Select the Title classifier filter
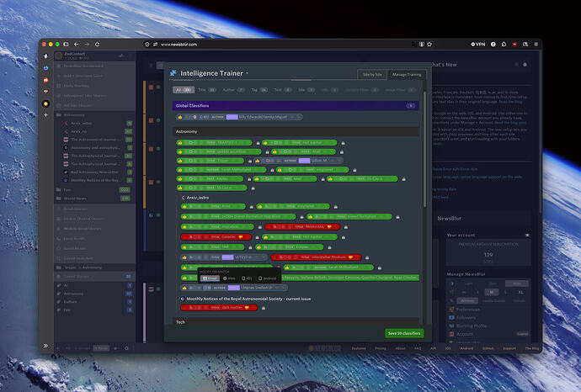This screenshot has width=581, height=392. pyautogui.click(x=207, y=90)
